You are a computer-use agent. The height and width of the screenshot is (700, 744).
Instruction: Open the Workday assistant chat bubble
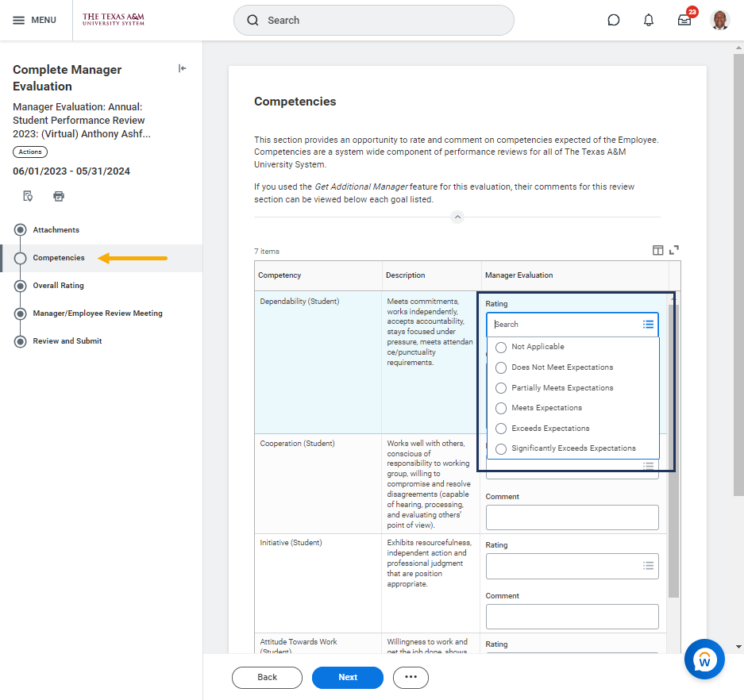click(x=704, y=659)
